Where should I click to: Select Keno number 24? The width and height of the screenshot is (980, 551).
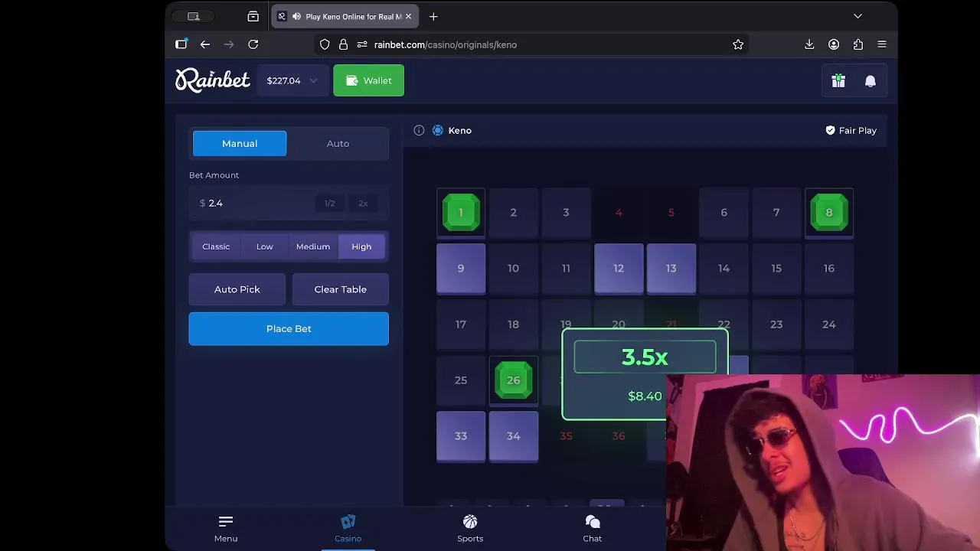pos(829,324)
